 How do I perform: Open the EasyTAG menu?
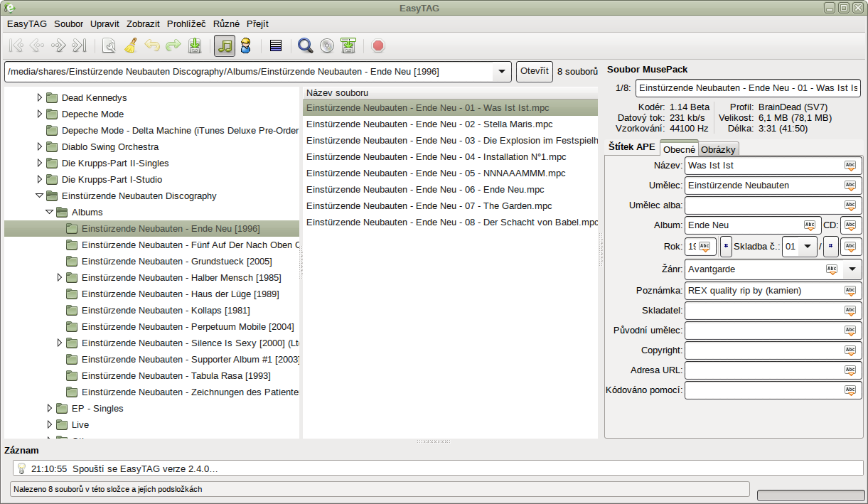27,23
